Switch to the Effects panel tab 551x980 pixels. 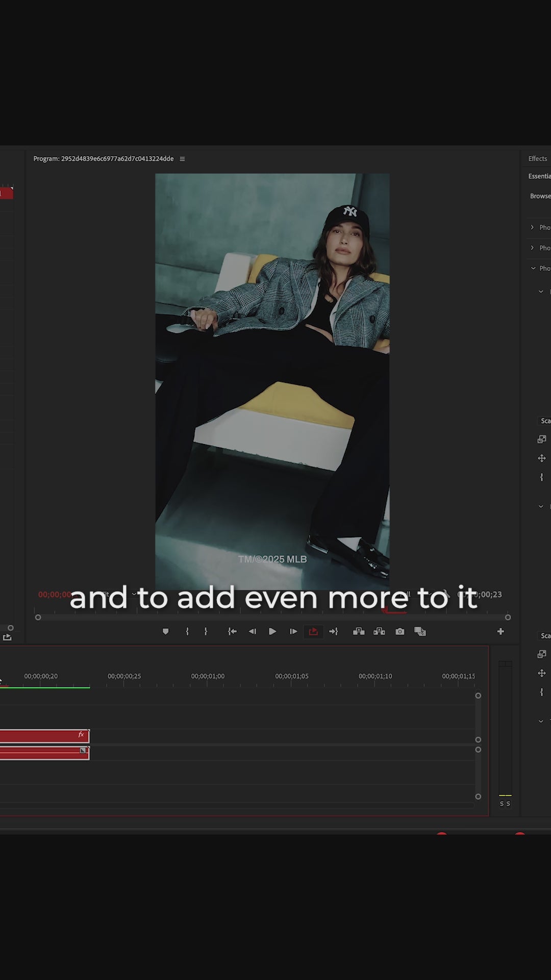click(537, 159)
